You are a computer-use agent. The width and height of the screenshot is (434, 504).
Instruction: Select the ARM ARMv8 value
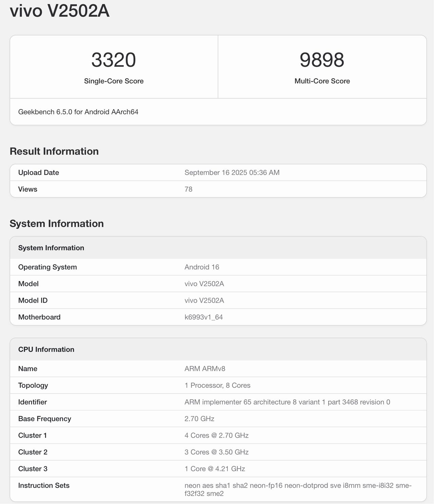coord(205,369)
